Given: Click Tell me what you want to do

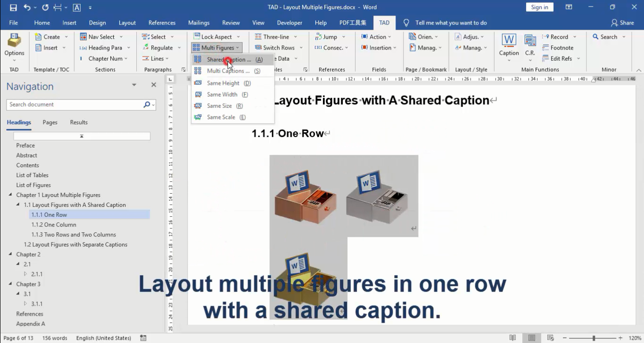Looking at the screenshot, I should click(x=451, y=23).
